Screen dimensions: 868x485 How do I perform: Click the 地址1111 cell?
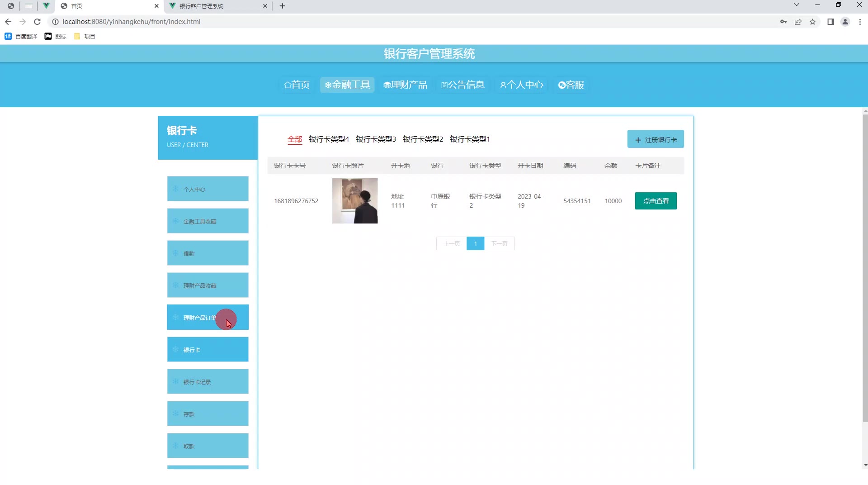point(398,201)
